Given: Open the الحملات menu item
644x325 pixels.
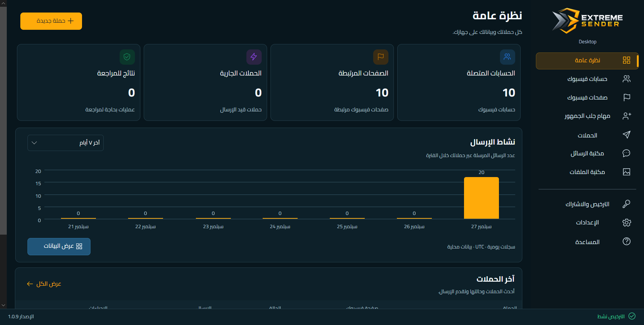Looking at the screenshot, I should [587, 135].
